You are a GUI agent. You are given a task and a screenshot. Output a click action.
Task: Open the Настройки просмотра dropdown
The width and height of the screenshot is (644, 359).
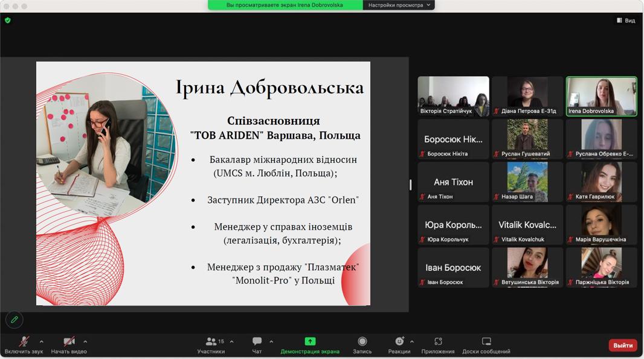[x=399, y=5]
